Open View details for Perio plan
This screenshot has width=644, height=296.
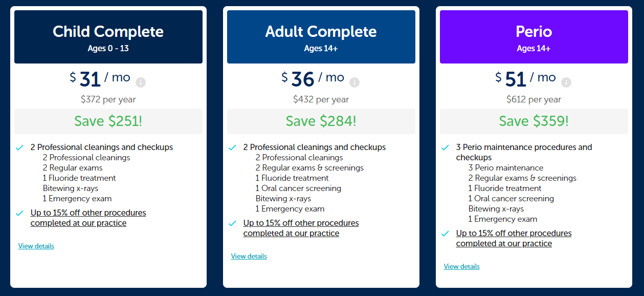click(462, 267)
